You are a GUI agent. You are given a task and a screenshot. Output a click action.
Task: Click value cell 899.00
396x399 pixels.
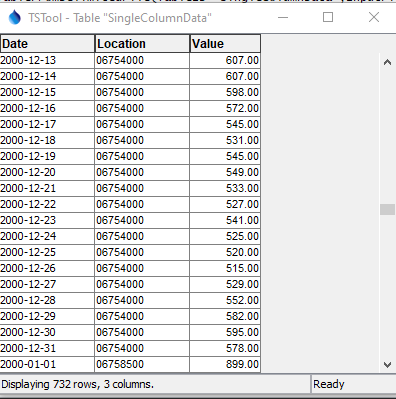coord(225,364)
